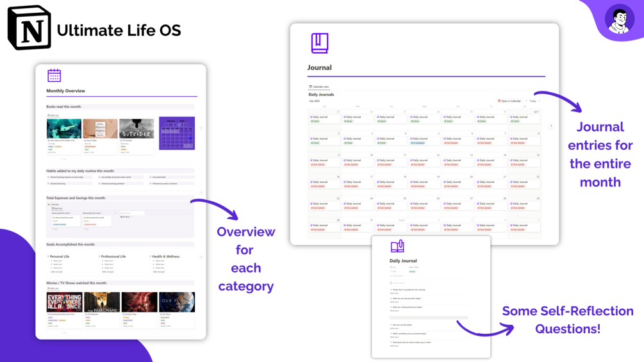This screenshot has height=362, width=644.
Task: Open the Daily Journal entry on July 22
Action: pos(525,185)
